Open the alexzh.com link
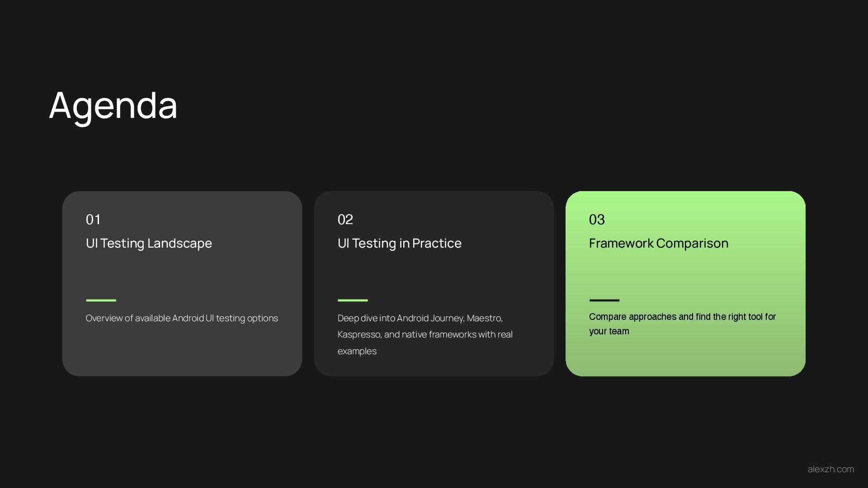The height and width of the screenshot is (488, 868). [x=830, y=469]
